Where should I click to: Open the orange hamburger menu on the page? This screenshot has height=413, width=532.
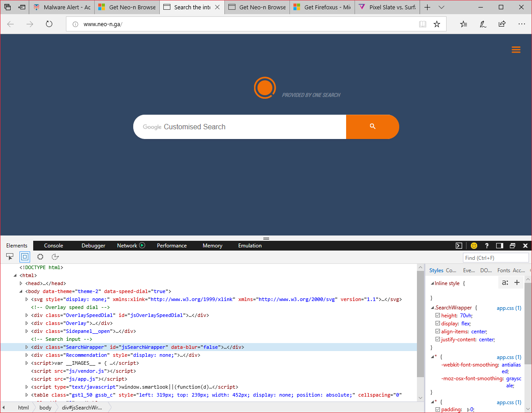click(516, 50)
